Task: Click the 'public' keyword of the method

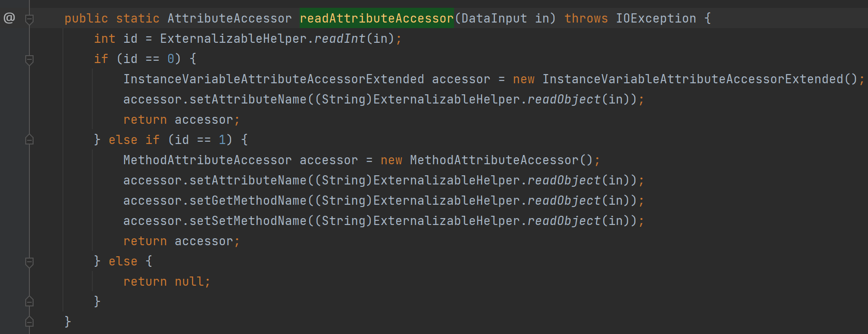Action: pyautogui.click(x=86, y=18)
